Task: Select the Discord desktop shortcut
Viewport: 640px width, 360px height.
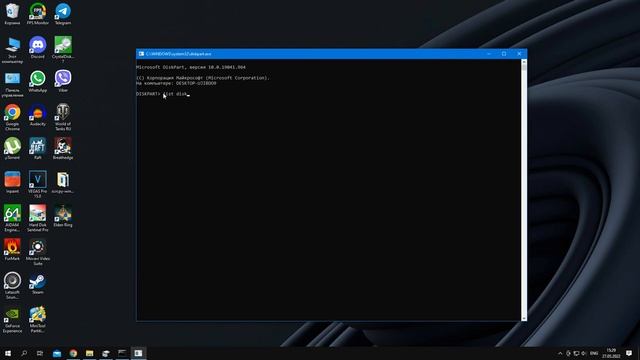Action: click(38, 47)
